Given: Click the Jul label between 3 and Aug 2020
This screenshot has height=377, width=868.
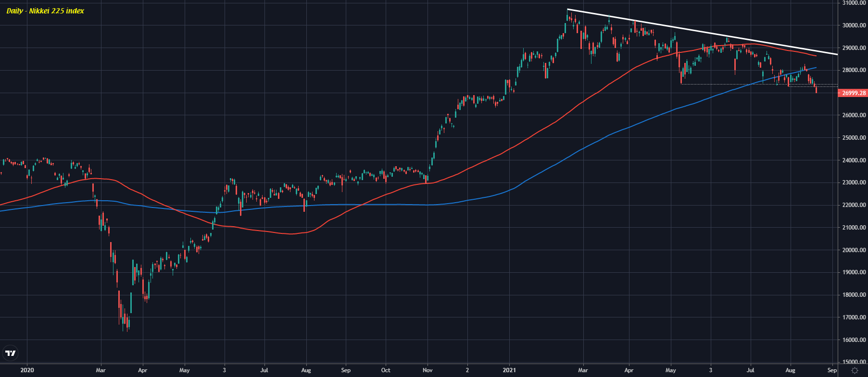Looking at the screenshot, I should point(264,370).
